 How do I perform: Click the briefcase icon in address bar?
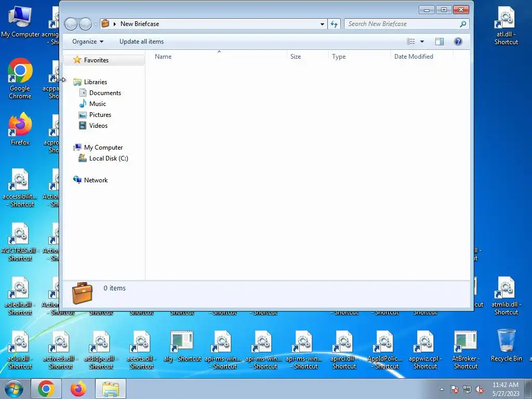point(105,24)
